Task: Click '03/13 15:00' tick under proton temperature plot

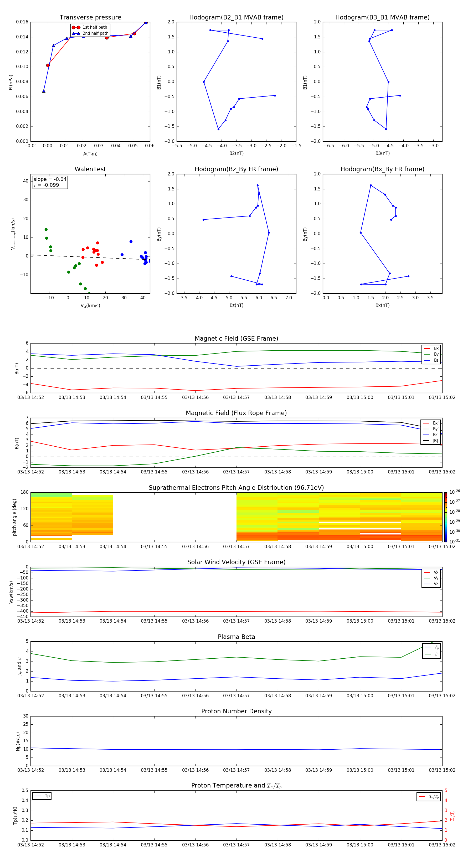Action: 360,845
